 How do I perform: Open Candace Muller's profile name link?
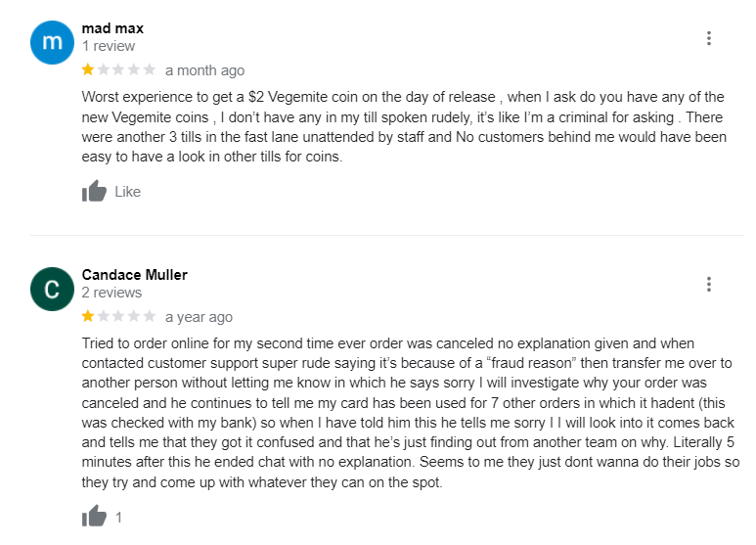134,275
